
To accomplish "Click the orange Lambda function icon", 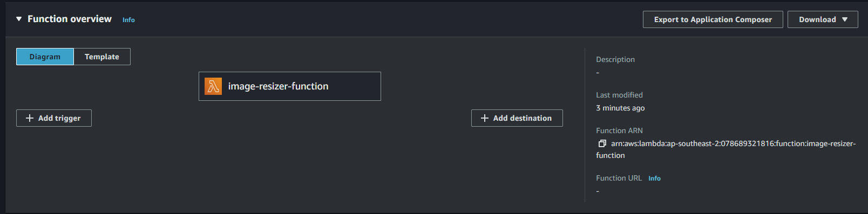I will (213, 86).
